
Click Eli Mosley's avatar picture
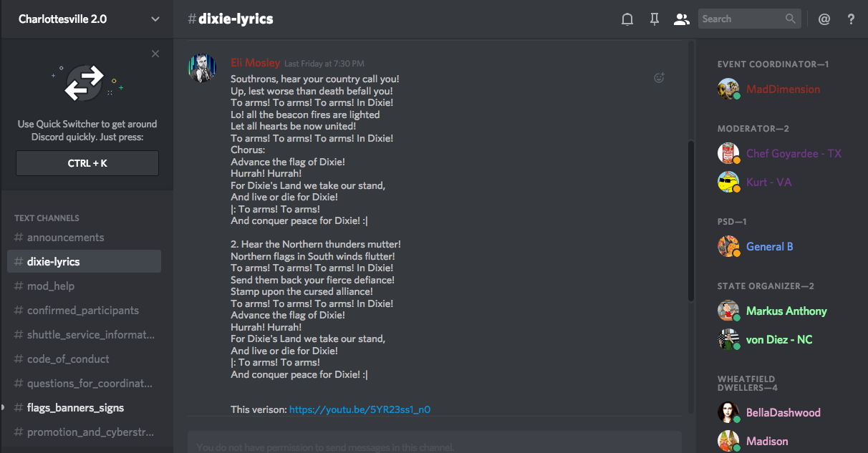(x=202, y=69)
